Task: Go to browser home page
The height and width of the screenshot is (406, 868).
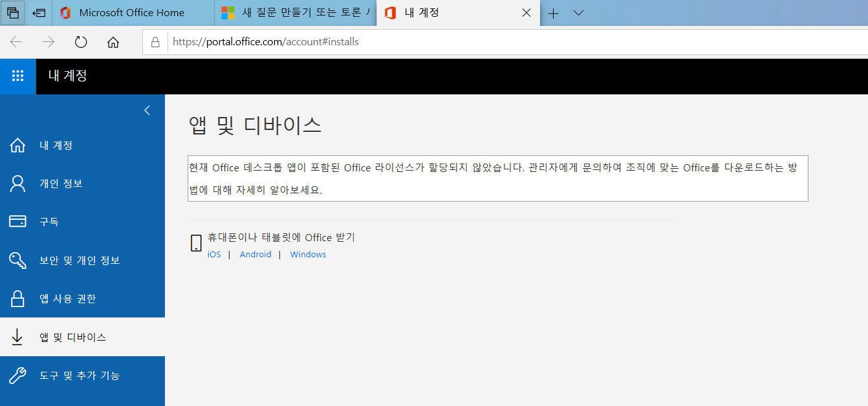Action: point(113,42)
